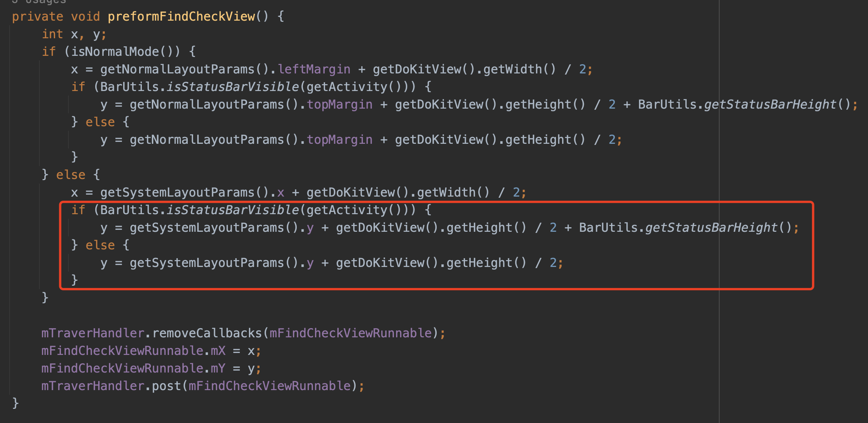868x423 pixels.
Task: Click mFindCheckViewRunnable inside the post() argument
Action: pyautogui.click(x=270, y=386)
